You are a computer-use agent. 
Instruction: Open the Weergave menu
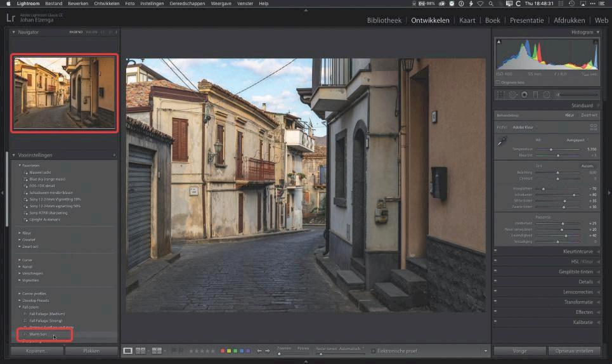tap(221, 4)
